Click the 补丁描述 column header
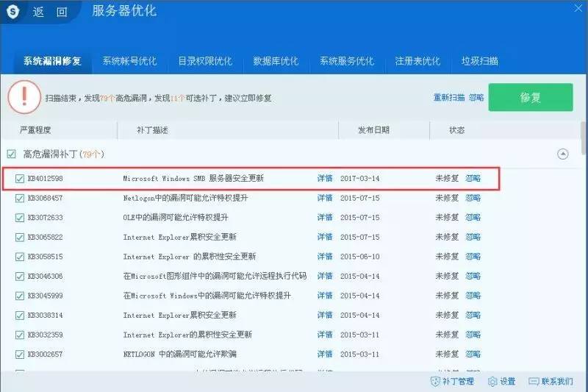588x392 pixels. 152,130
